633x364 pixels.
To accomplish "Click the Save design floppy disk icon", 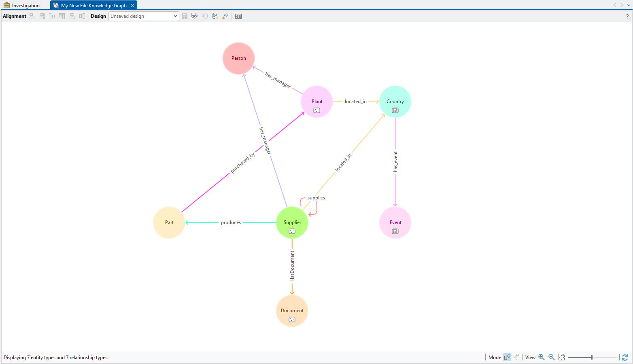I will click(x=185, y=16).
